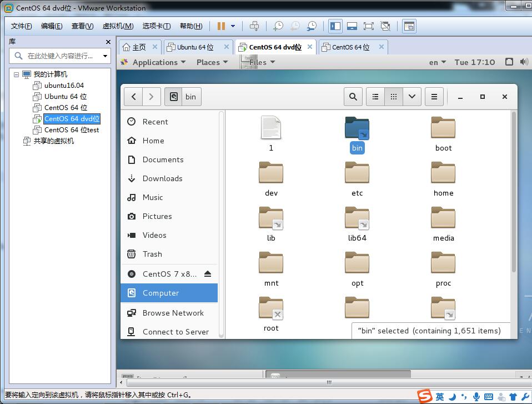
Task: Open the view options dropdown arrow
Action: 412,97
